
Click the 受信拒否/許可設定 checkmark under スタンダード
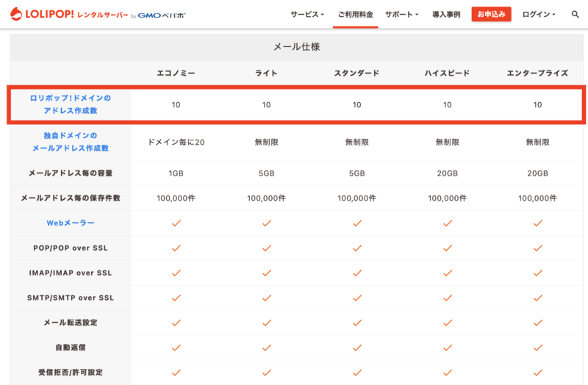[x=357, y=373]
